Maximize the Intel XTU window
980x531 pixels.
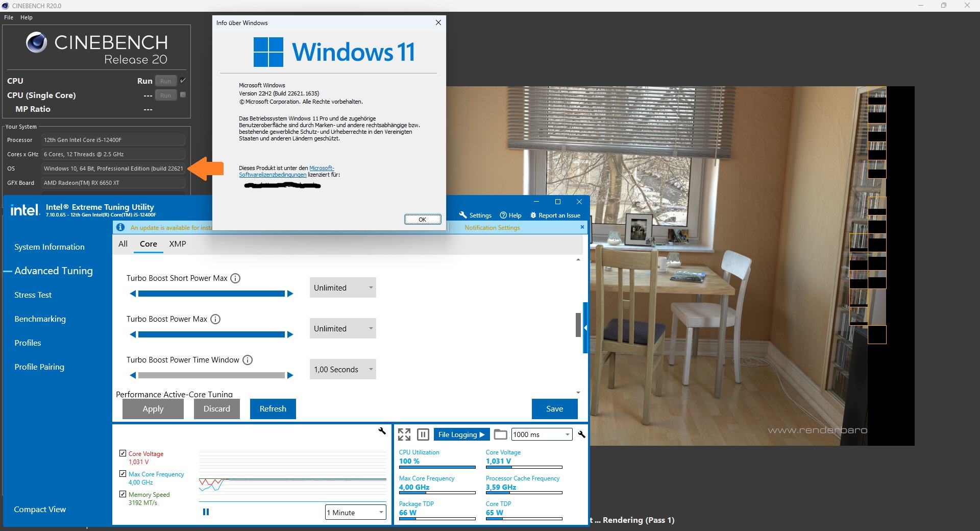point(558,202)
